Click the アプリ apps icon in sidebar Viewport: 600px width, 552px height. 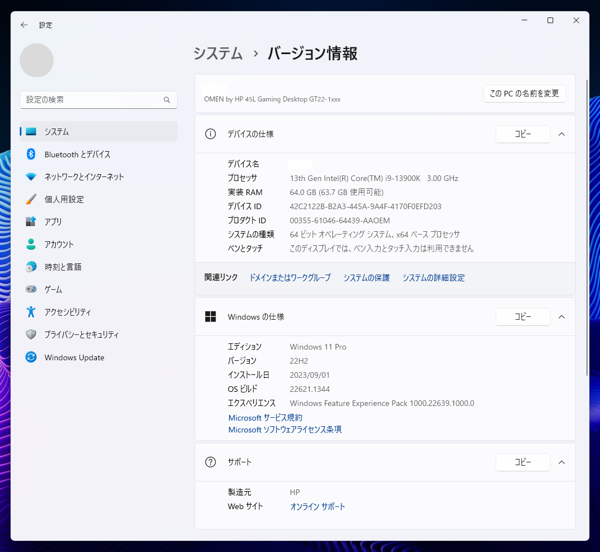[x=31, y=221]
